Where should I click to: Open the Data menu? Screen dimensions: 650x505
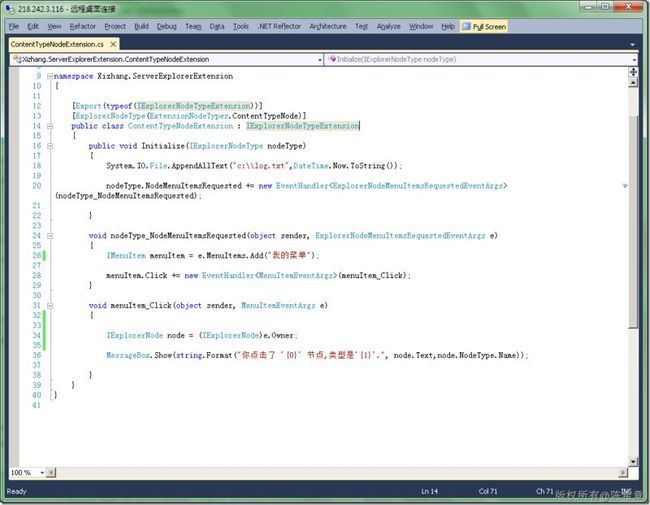[x=217, y=27]
